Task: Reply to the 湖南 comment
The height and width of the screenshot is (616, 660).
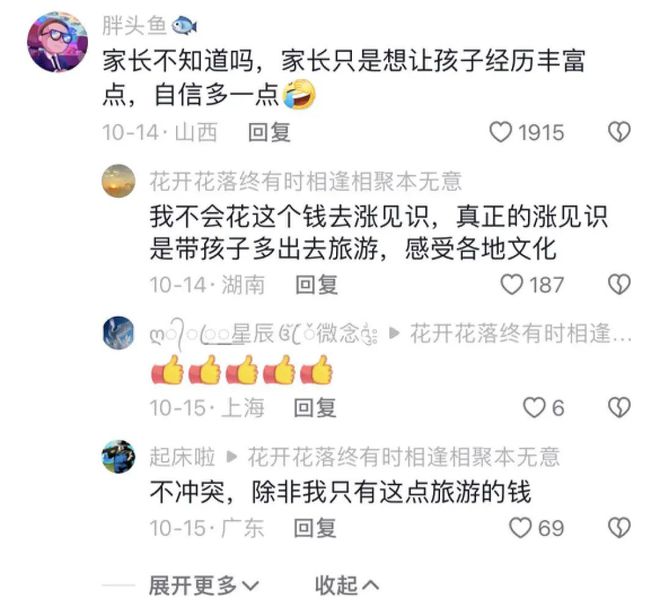Action: click(x=317, y=285)
